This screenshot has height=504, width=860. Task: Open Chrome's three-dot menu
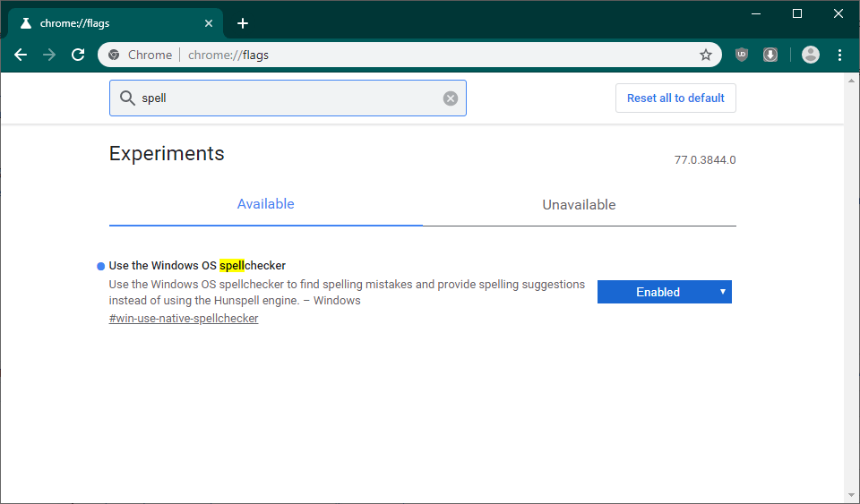coord(839,55)
